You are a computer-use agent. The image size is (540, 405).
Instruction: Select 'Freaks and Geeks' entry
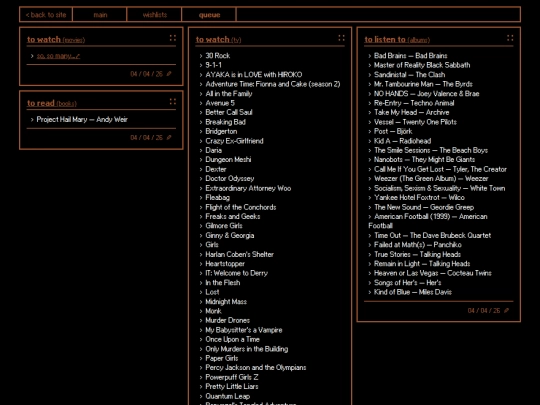coord(232,216)
